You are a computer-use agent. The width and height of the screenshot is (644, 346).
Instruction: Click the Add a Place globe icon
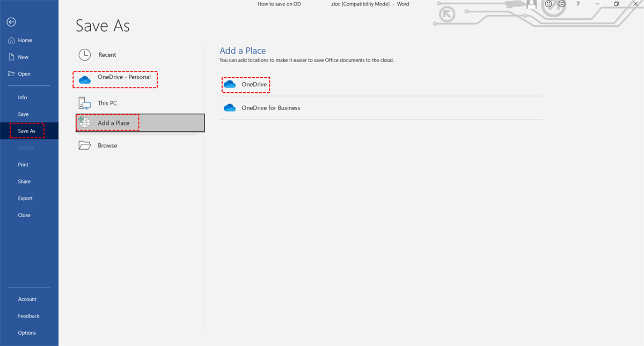[84, 122]
